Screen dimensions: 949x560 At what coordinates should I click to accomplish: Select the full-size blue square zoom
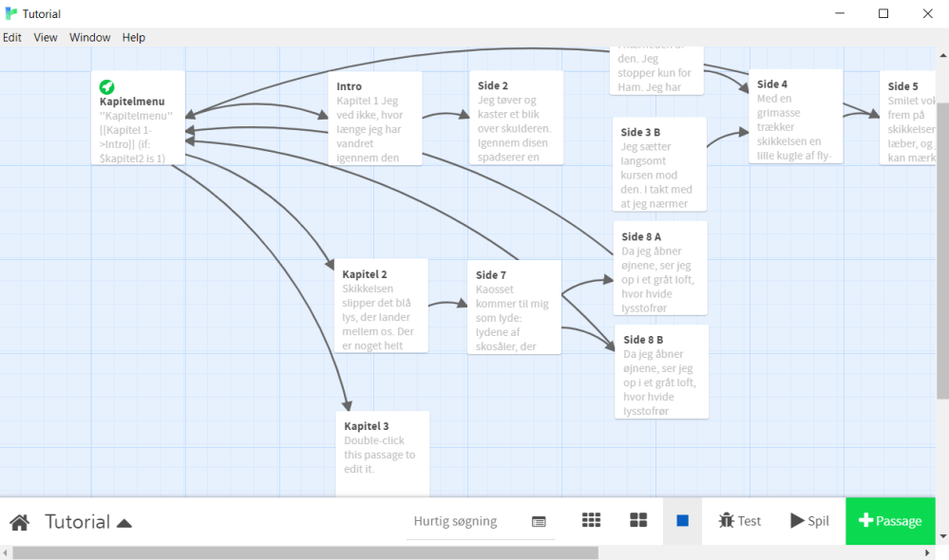pyautogui.click(x=682, y=520)
